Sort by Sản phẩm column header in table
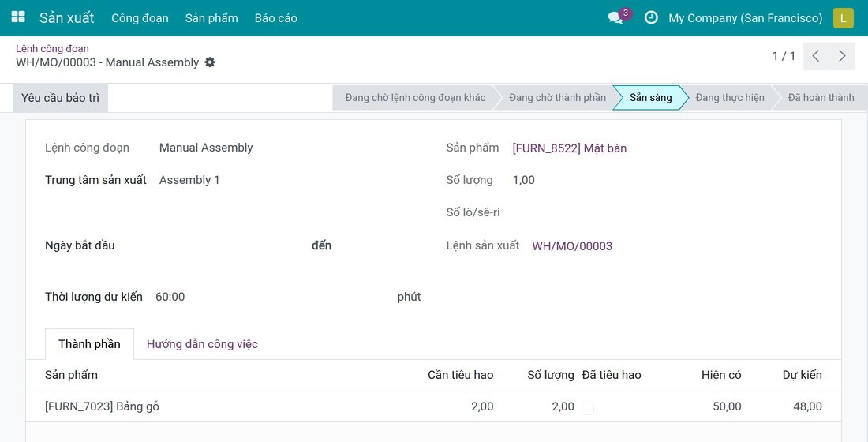 pyautogui.click(x=71, y=375)
